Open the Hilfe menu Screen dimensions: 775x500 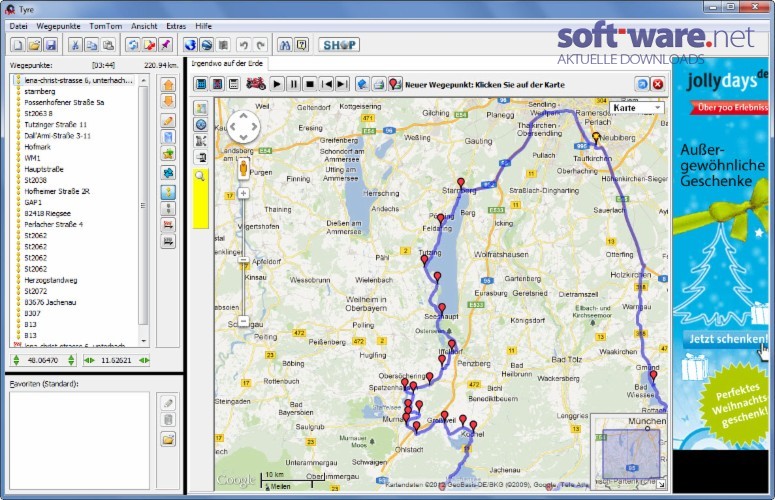click(x=203, y=26)
